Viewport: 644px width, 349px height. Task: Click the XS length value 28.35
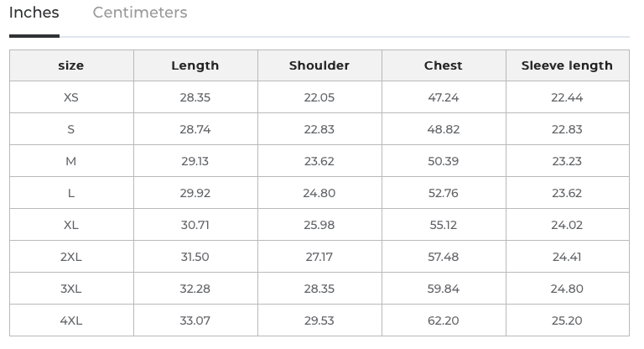click(x=195, y=97)
